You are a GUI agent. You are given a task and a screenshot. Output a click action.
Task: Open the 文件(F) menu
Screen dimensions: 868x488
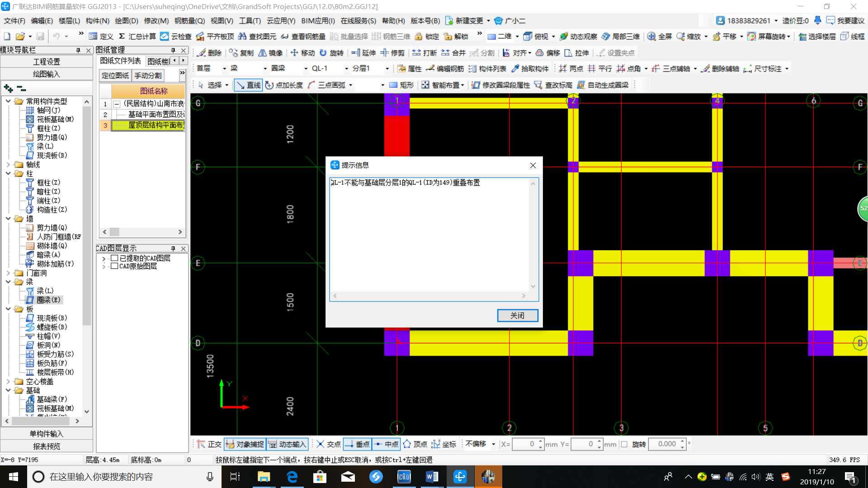click(x=14, y=21)
